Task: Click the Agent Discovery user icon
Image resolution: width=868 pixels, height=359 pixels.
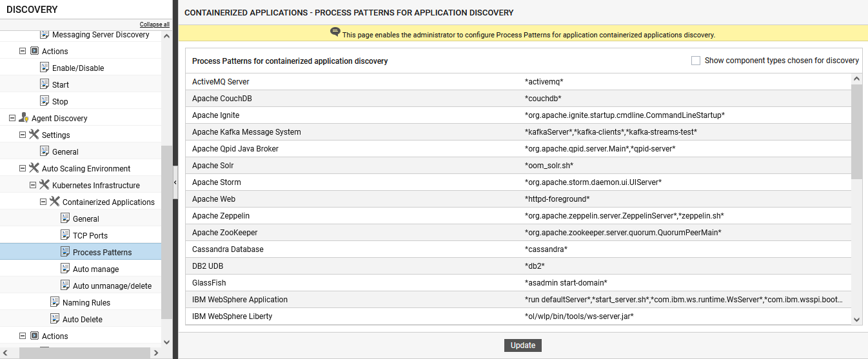Action: coord(24,118)
